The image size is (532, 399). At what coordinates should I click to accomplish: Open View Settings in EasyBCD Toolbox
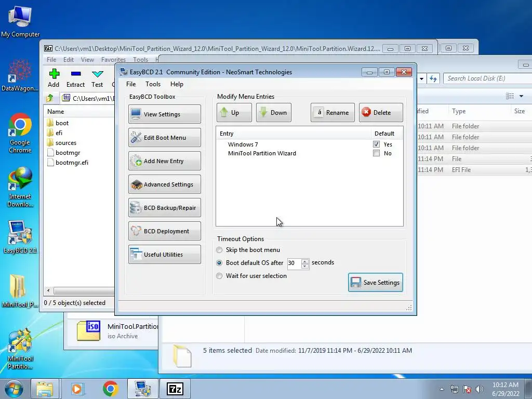coord(165,114)
